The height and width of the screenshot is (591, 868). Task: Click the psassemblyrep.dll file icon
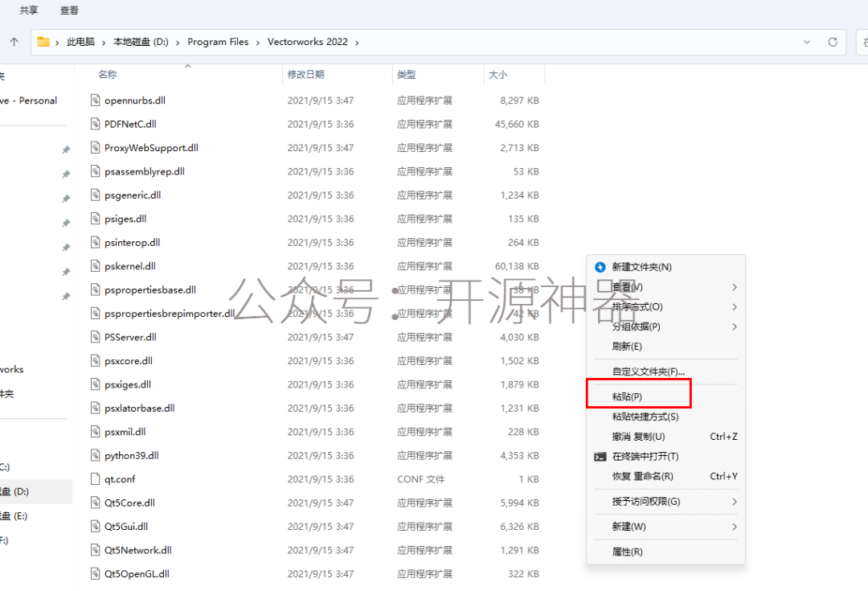[x=95, y=171]
